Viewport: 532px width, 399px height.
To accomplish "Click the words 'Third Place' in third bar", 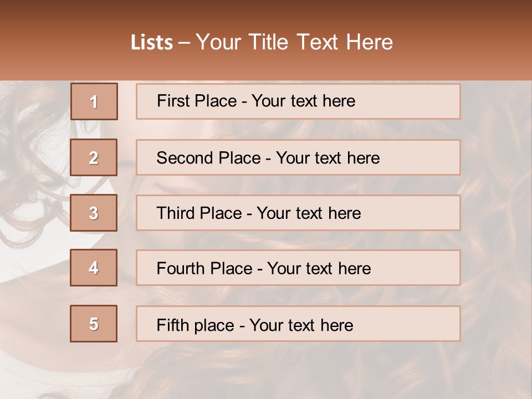I will point(199,213).
